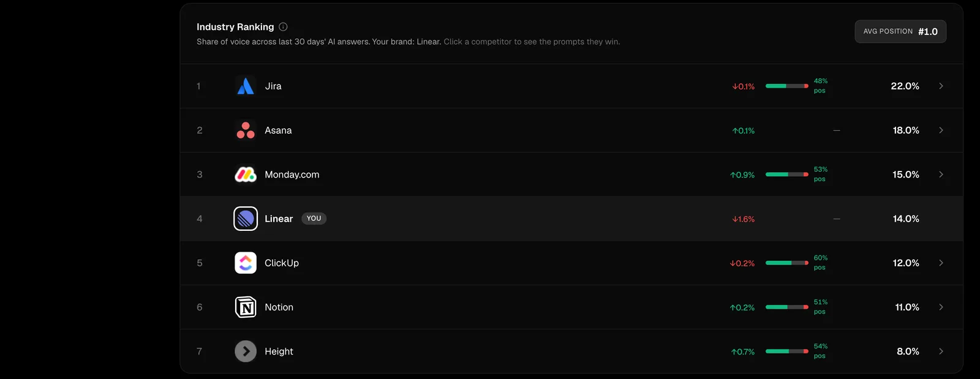Click Jira's 48% position bar

[x=787, y=86]
